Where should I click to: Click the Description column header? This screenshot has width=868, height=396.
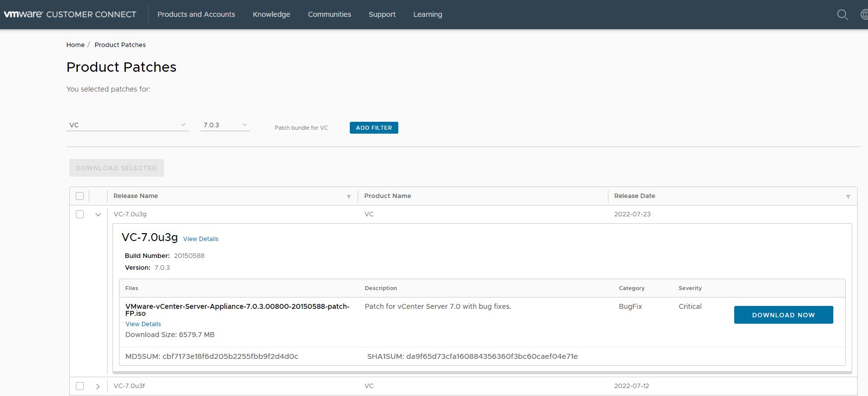380,288
